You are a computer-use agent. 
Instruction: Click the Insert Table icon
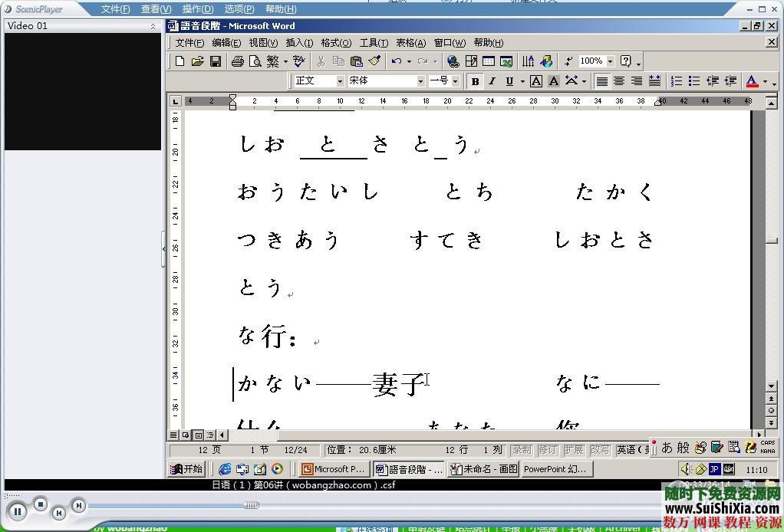pyautogui.click(x=488, y=61)
